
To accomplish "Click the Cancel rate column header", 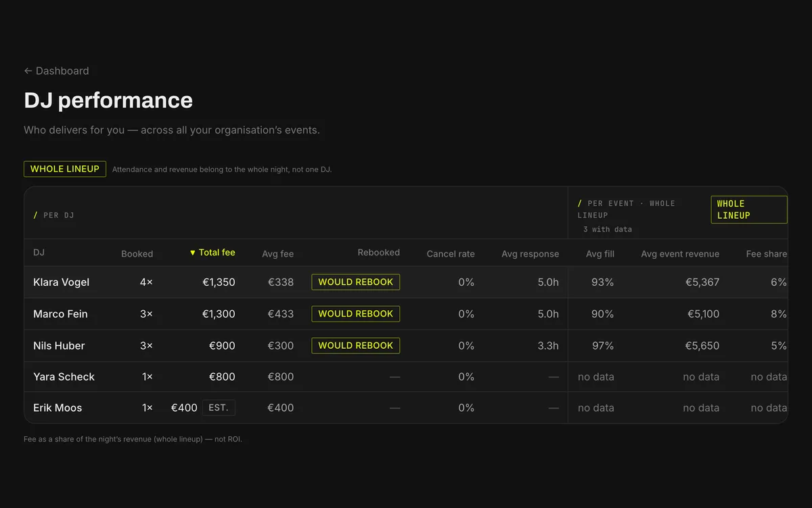I will 451,254.
